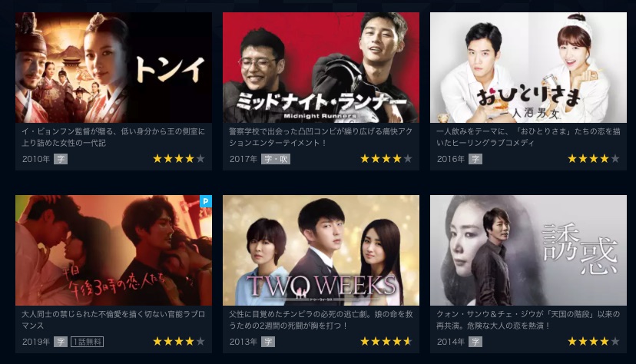Click the 字 subtitle badge under トンイ

pos(61,159)
